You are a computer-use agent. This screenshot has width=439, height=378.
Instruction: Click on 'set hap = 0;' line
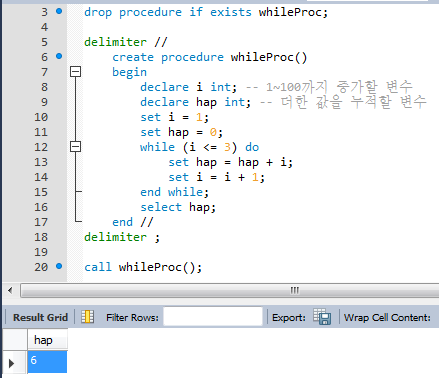[x=181, y=132]
